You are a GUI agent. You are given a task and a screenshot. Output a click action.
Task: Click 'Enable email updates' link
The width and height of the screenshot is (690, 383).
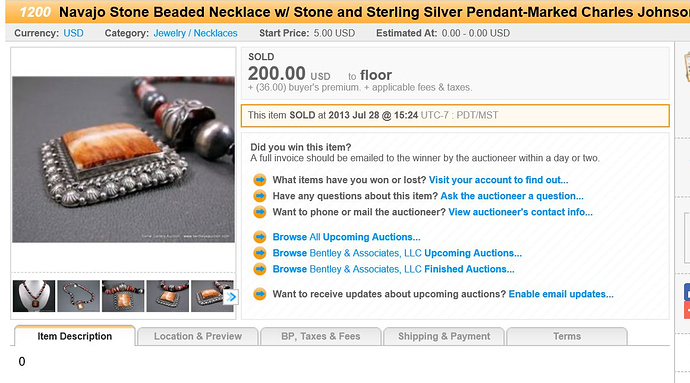point(561,294)
